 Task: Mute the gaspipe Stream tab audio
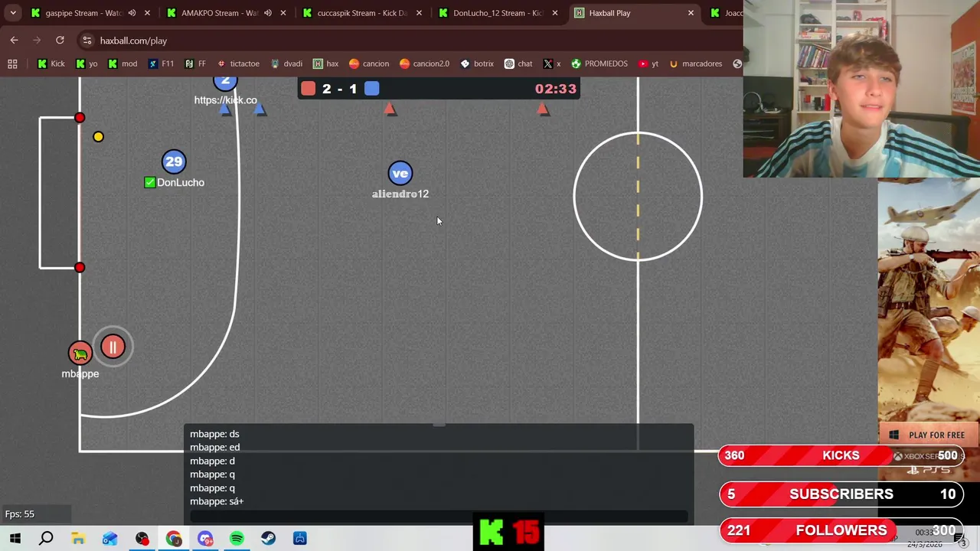pyautogui.click(x=132, y=13)
